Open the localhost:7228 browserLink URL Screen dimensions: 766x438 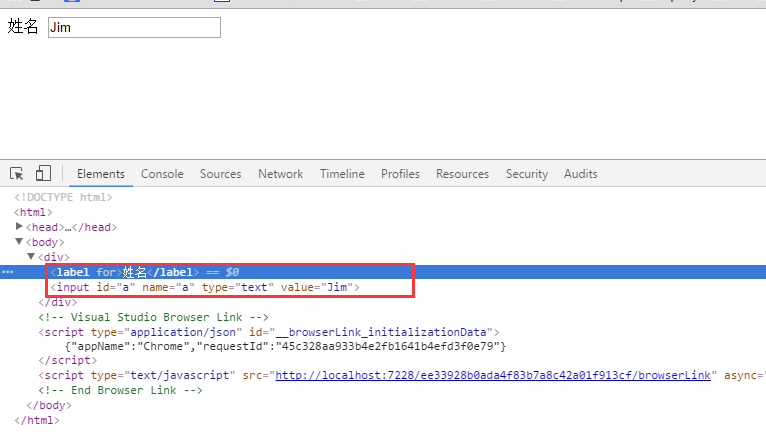pyautogui.click(x=493, y=375)
